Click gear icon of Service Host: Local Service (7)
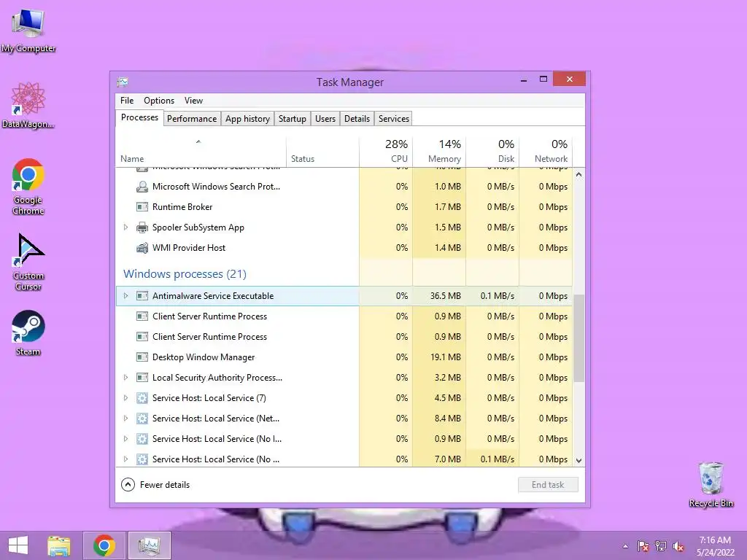Screen dimensions: 747x560 (x=142, y=398)
